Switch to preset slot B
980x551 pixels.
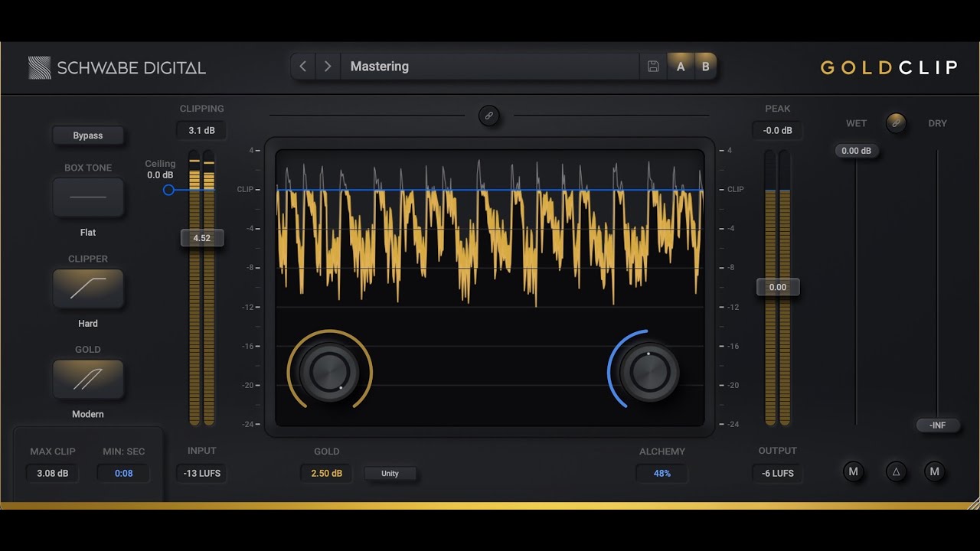click(705, 67)
